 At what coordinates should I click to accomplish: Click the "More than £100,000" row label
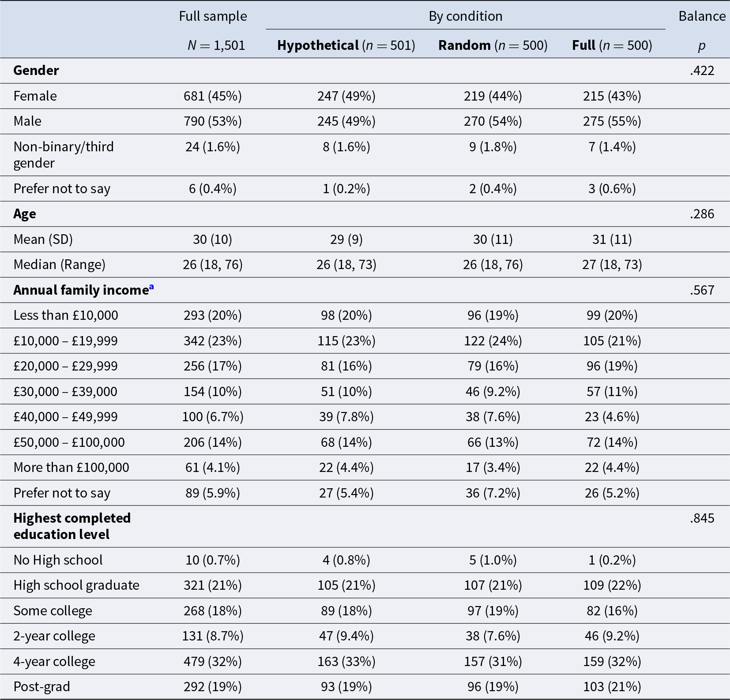point(71,468)
